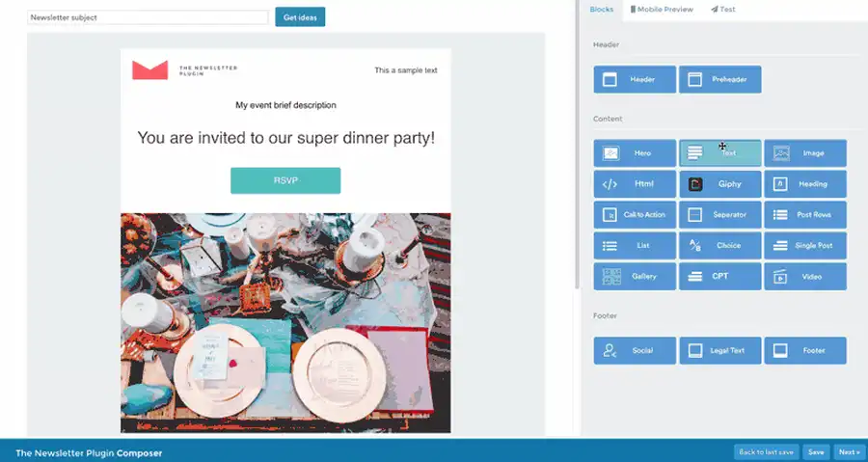Viewport: 868px width, 462px height.
Task: Insert the List block
Action: [635, 246]
